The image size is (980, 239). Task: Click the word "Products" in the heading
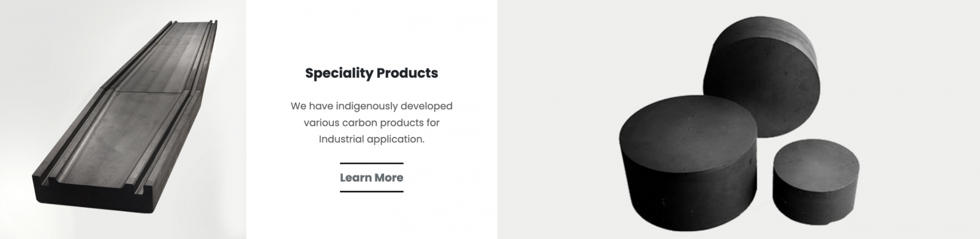[x=407, y=73]
